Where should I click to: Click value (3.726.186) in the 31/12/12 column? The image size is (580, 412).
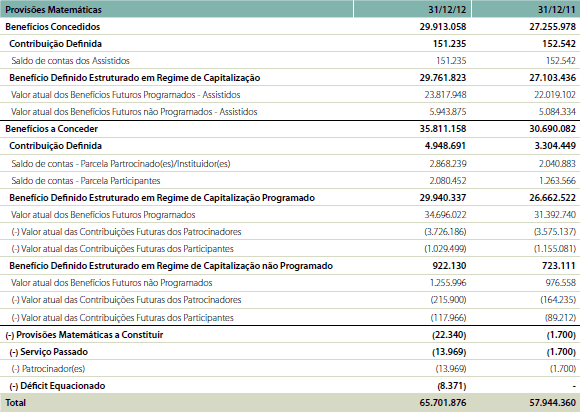click(445, 232)
